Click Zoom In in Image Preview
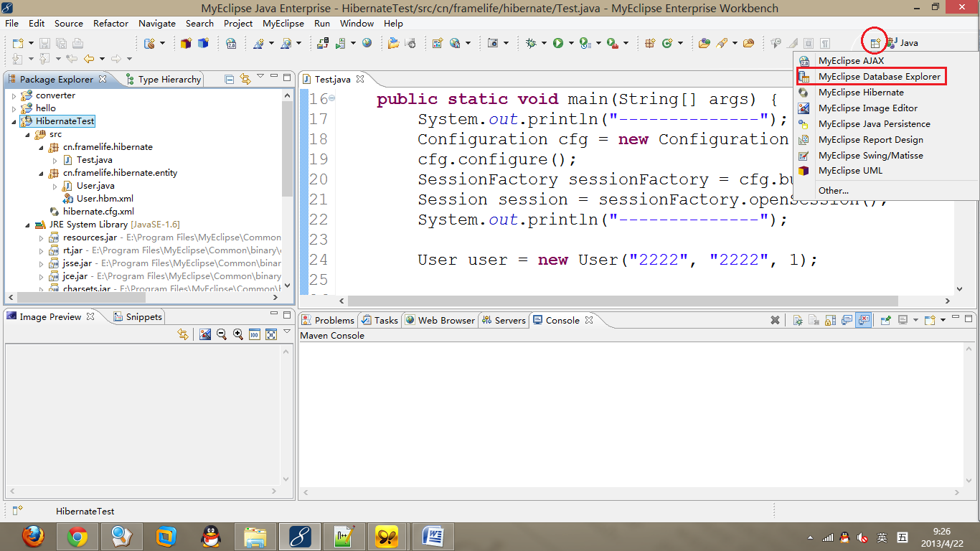The image size is (980, 551). 237,334
